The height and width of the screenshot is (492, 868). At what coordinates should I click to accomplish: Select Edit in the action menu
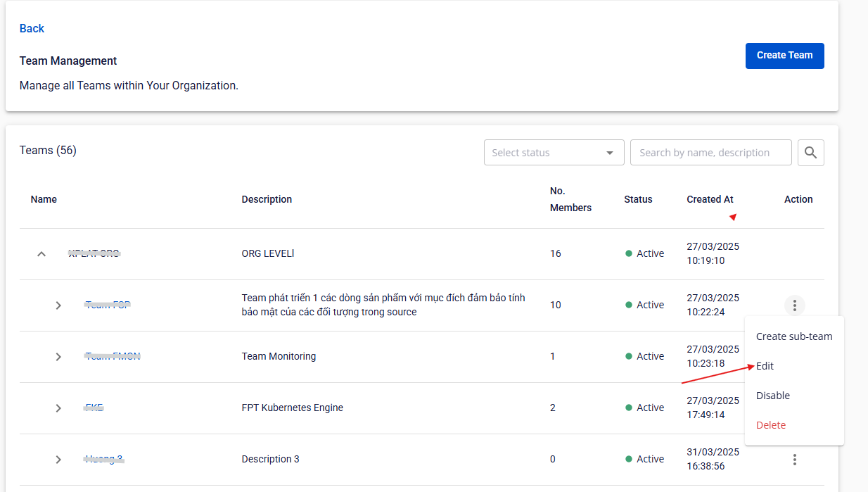click(x=765, y=366)
